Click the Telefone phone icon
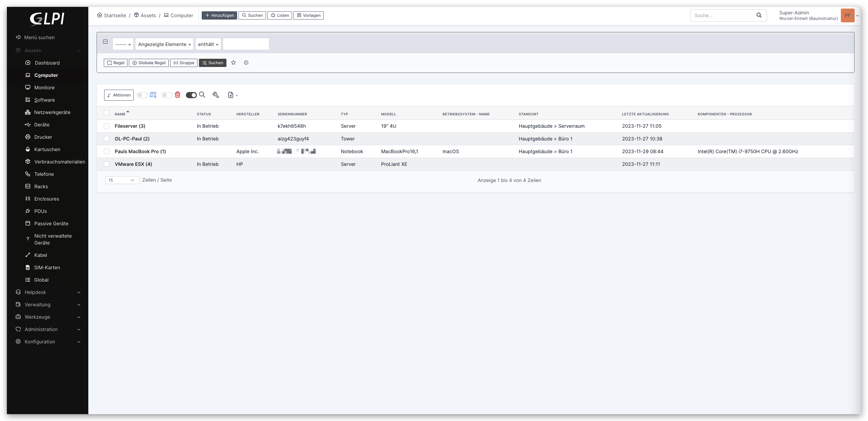This screenshot has height=421, width=868. coord(28,174)
